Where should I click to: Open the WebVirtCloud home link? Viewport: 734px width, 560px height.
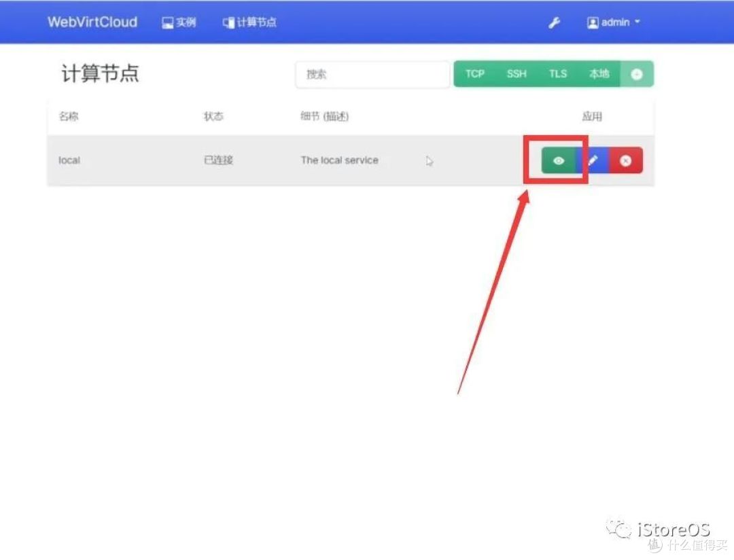92,22
